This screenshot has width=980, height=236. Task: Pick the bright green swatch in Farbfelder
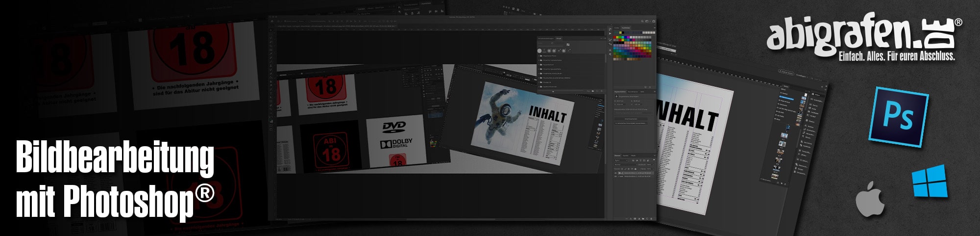coord(620,37)
